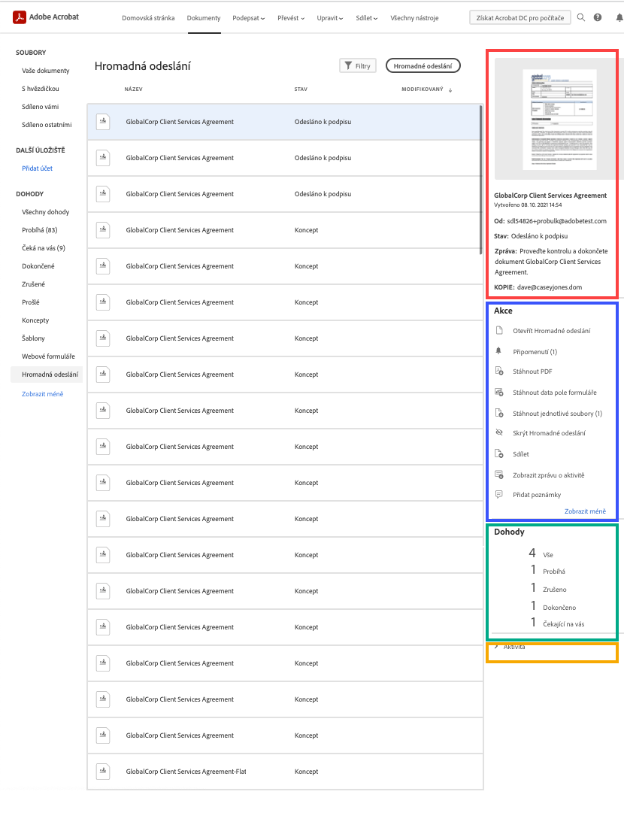Click the Přidat poznámky comment icon
This screenshot has height=840, width=624.
coord(498,495)
